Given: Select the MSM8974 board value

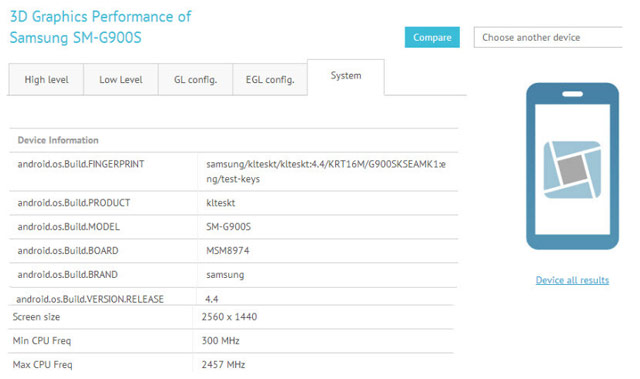Looking at the screenshot, I should (x=227, y=250).
